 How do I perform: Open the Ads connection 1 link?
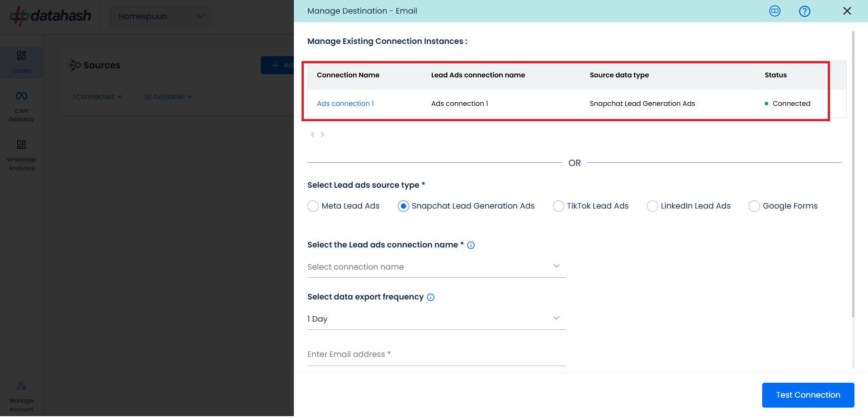[x=345, y=104]
